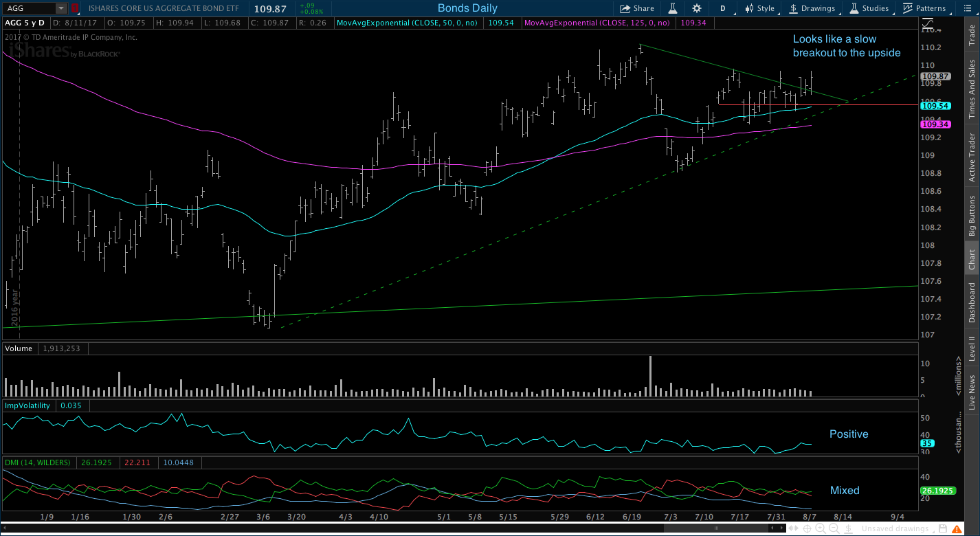Open the Live News side tab
The height and width of the screenshot is (536, 980).
click(x=972, y=392)
